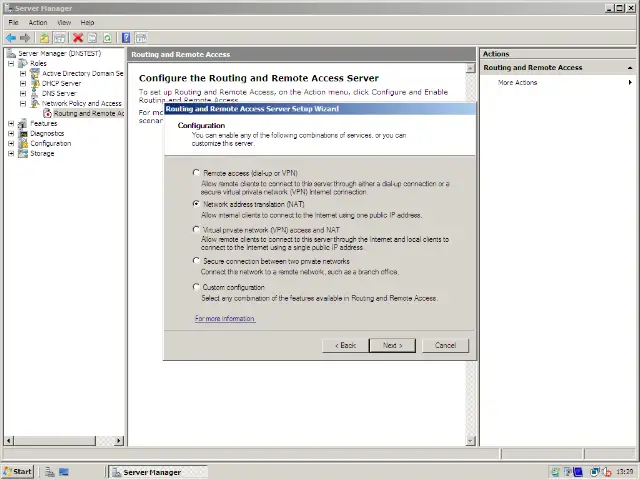The height and width of the screenshot is (480, 640).
Task: Click the Features node icon
Action: click(x=24, y=123)
